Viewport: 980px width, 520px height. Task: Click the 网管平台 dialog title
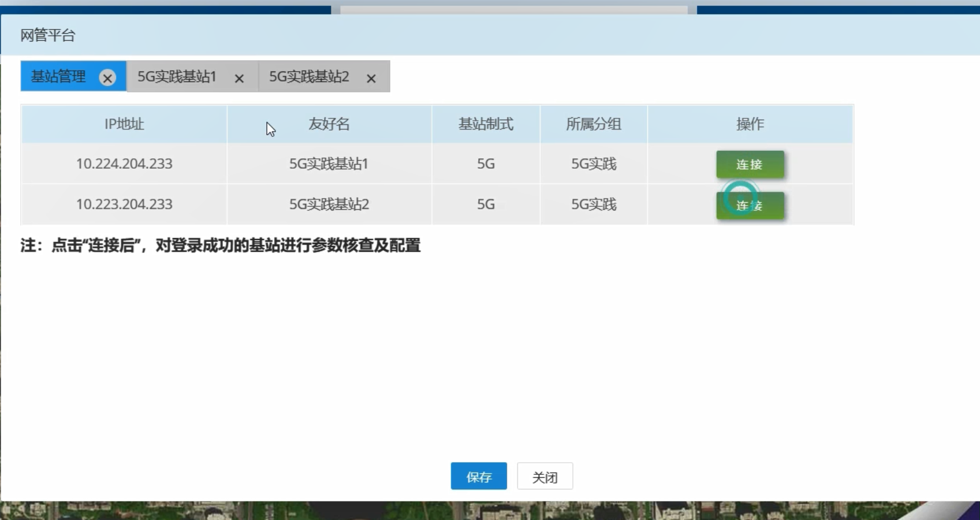pos(48,35)
